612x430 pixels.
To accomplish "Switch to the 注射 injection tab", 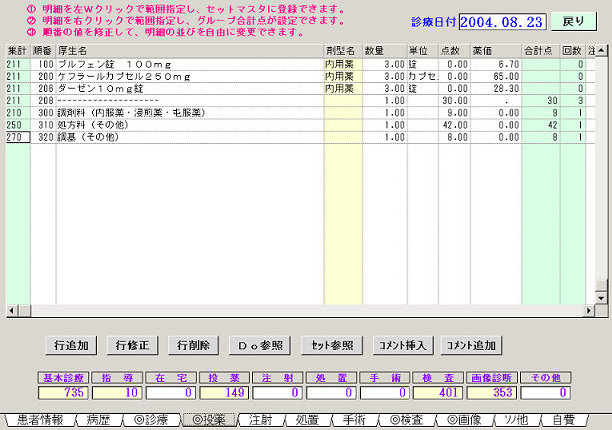I will tap(260, 421).
